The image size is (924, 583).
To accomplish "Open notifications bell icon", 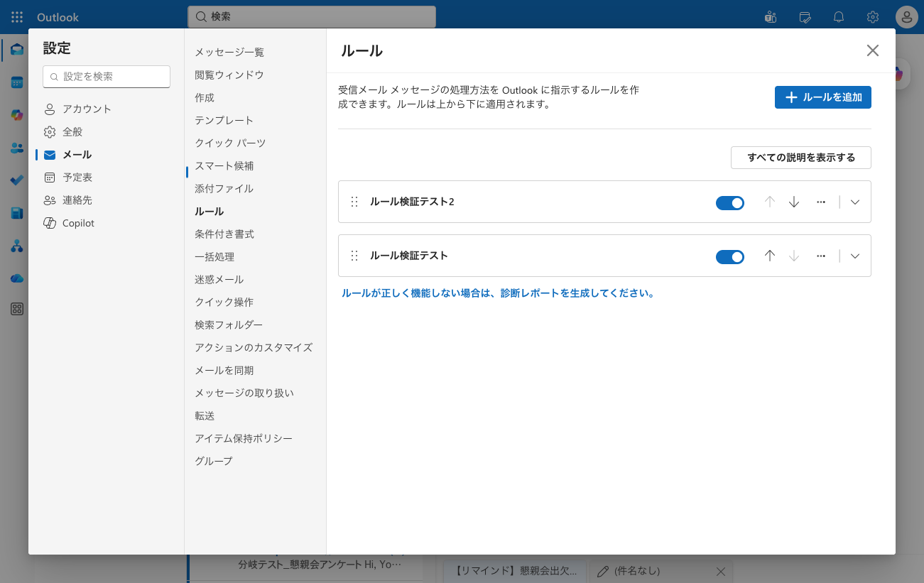I will coord(839,17).
